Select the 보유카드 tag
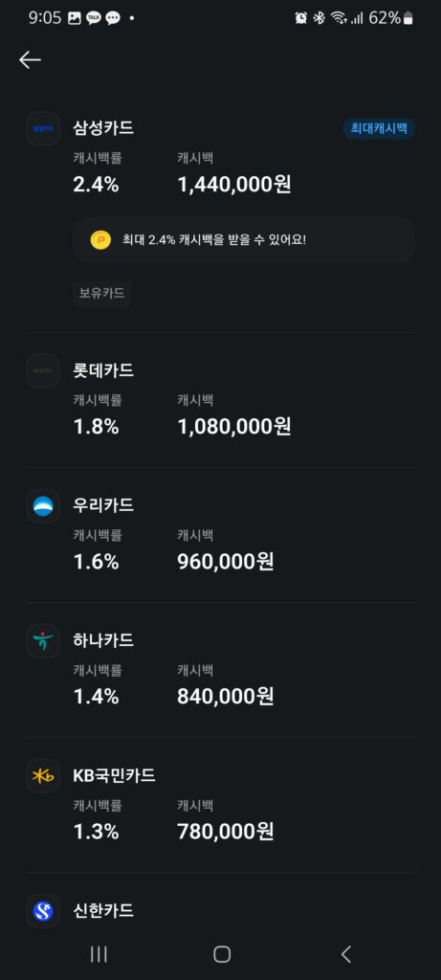This screenshot has width=441, height=980. click(x=101, y=293)
